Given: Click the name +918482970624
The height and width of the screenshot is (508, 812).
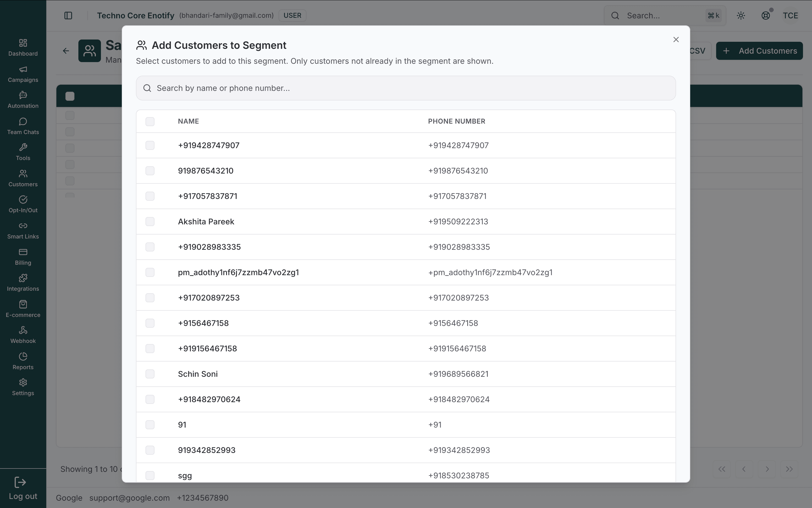Looking at the screenshot, I should point(209,399).
